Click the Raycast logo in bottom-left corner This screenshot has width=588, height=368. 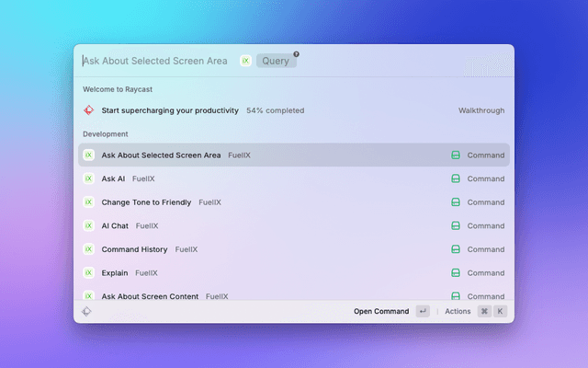click(x=86, y=312)
